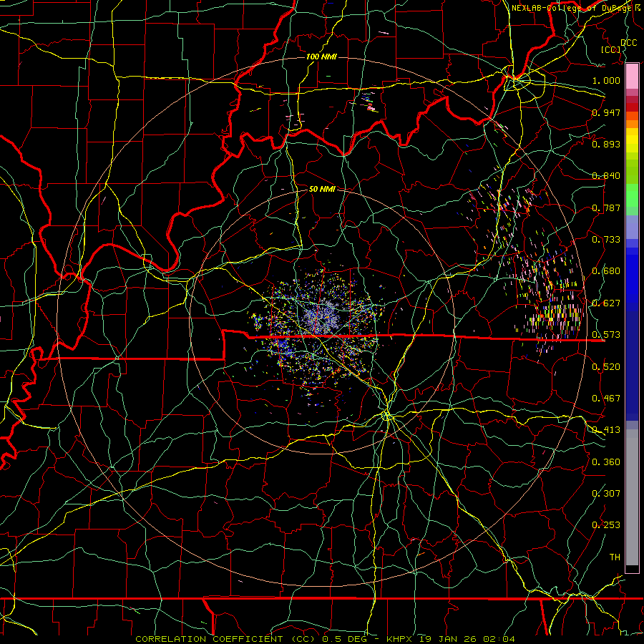This screenshot has height=644, width=644.
Task: Select the 0.627 color scale value
Action: click(x=606, y=303)
